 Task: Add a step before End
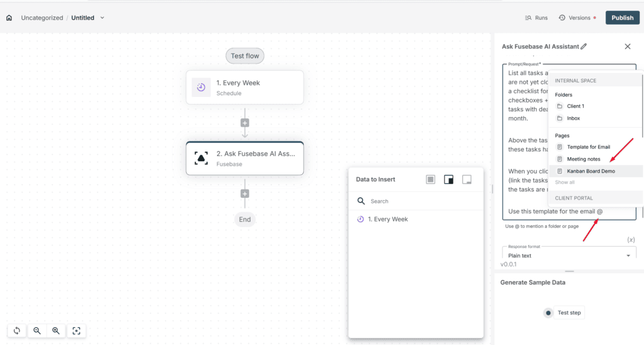pyautogui.click(x=245, y=194)
